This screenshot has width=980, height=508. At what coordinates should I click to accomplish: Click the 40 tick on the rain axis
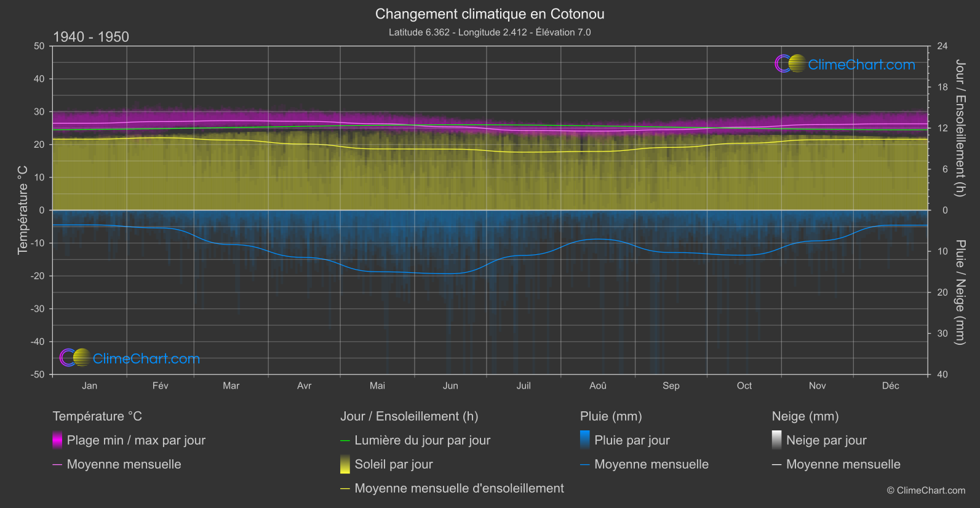click(x=942, y=374)
